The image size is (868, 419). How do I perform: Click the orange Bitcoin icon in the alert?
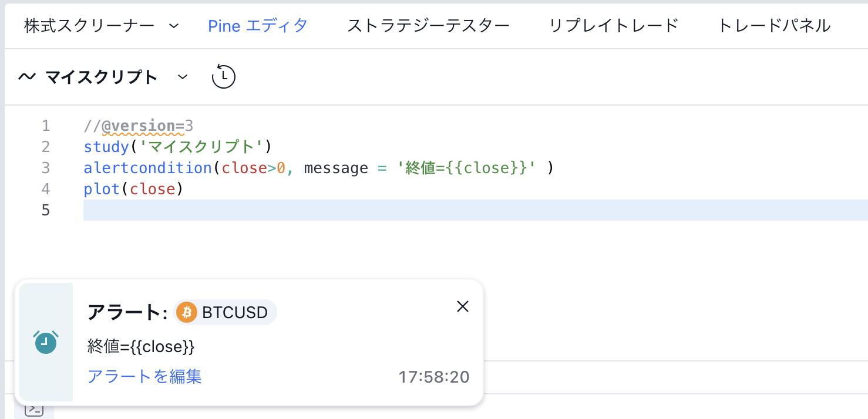(x=186, y=312)
